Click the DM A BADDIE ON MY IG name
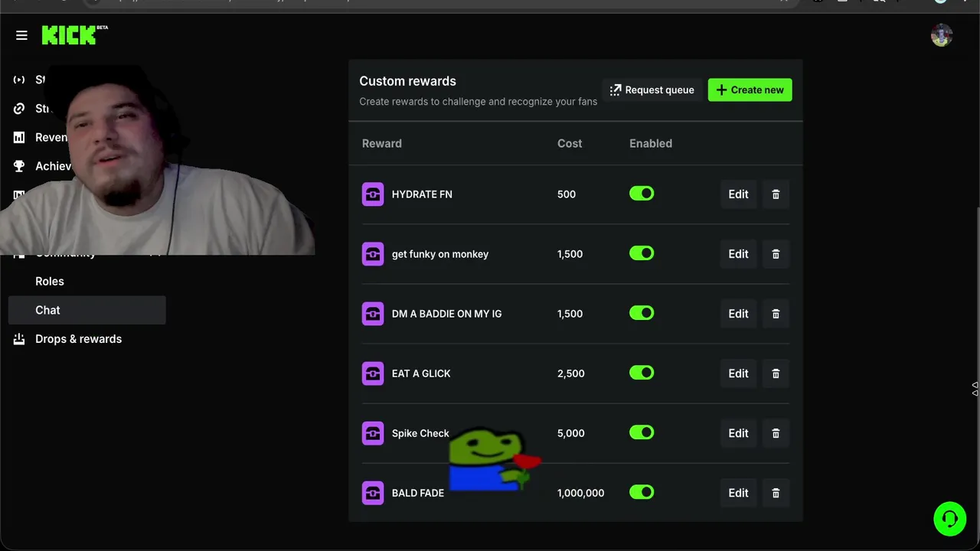This screenshot has height=551, width=980. (x=447, y=314)
